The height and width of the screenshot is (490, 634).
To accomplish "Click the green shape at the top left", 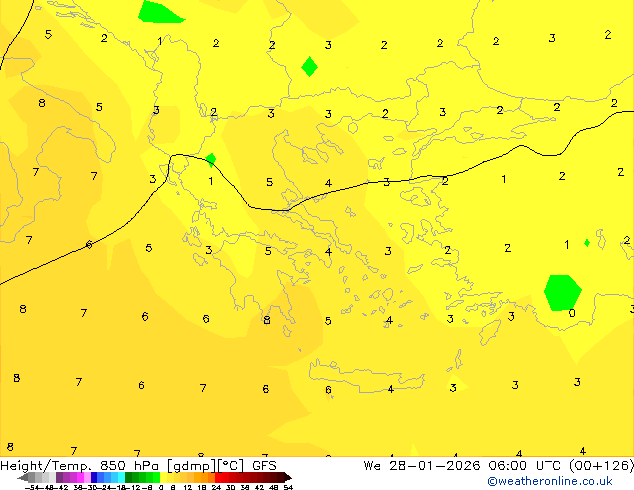I will tap(159, 12).
